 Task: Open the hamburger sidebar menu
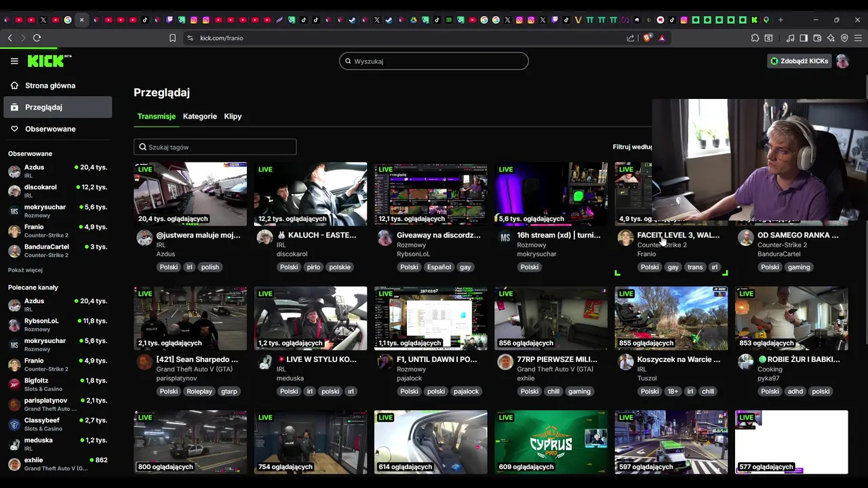(x=14, y=61)
